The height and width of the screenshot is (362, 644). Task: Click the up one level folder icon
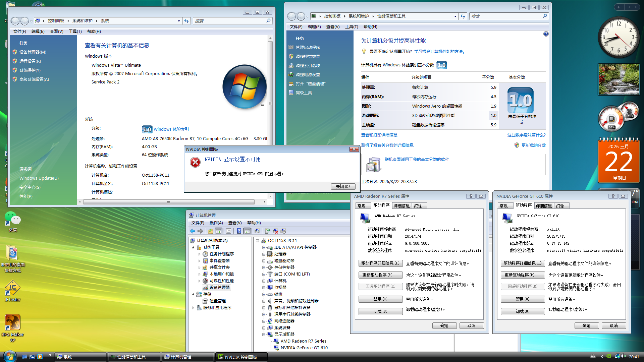point(210,231)
